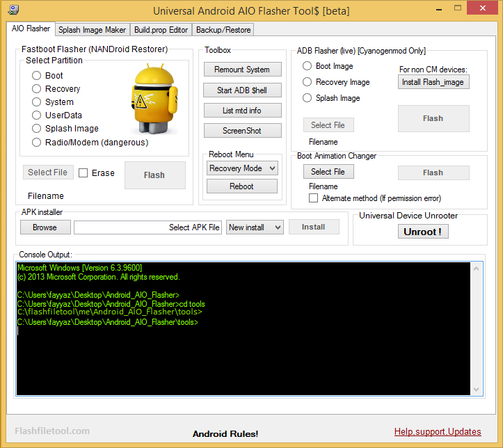Click Select File in Boot Animation Changer

point(328,172)
